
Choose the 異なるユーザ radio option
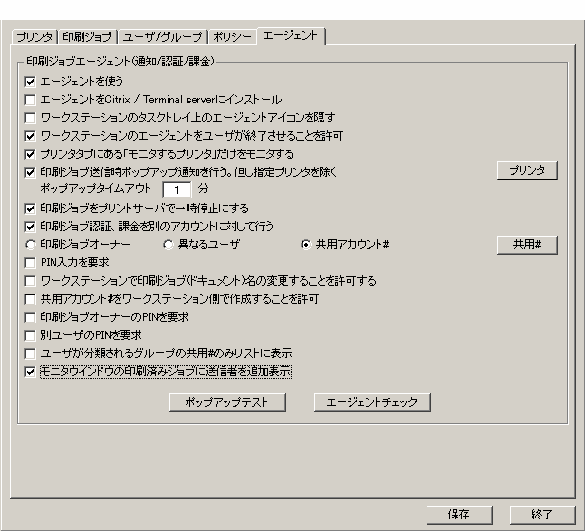pyautogui.click(x=168, y=245)
